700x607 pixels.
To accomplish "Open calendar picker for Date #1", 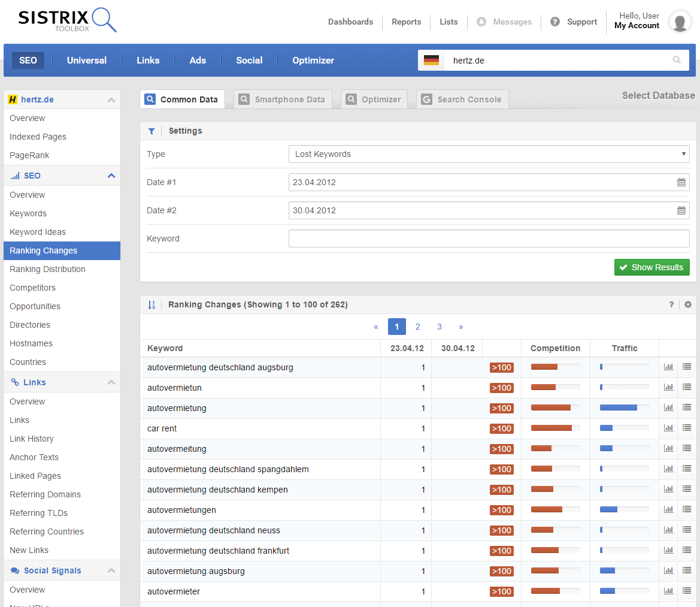I will [x=681, y=182].
